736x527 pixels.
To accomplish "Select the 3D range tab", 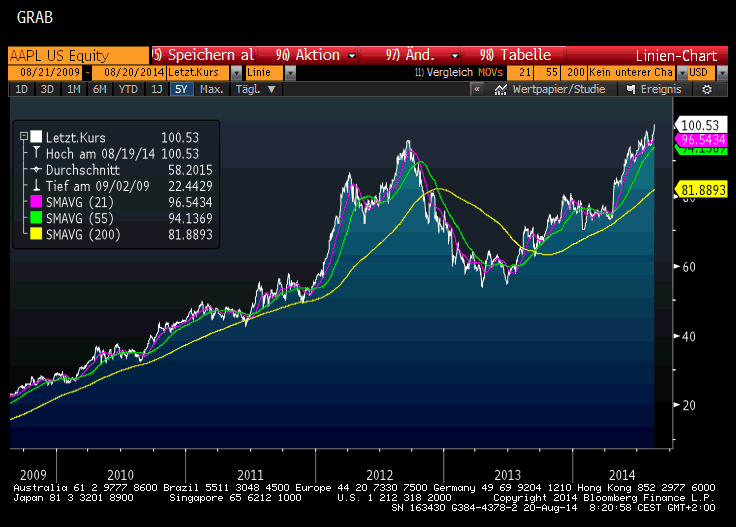I will (x=47, y=89).
